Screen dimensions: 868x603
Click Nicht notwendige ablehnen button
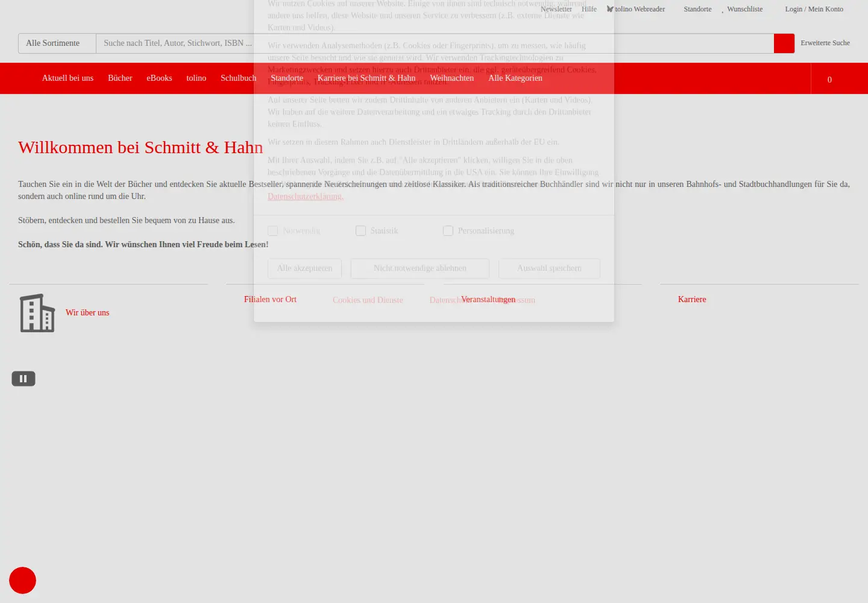coord(420,268)
